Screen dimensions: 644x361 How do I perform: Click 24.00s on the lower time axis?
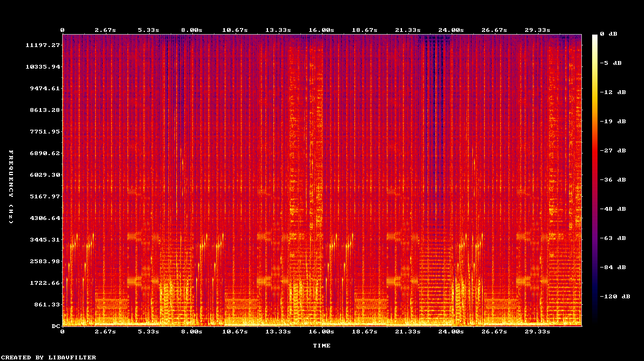[x=451, y=332]
